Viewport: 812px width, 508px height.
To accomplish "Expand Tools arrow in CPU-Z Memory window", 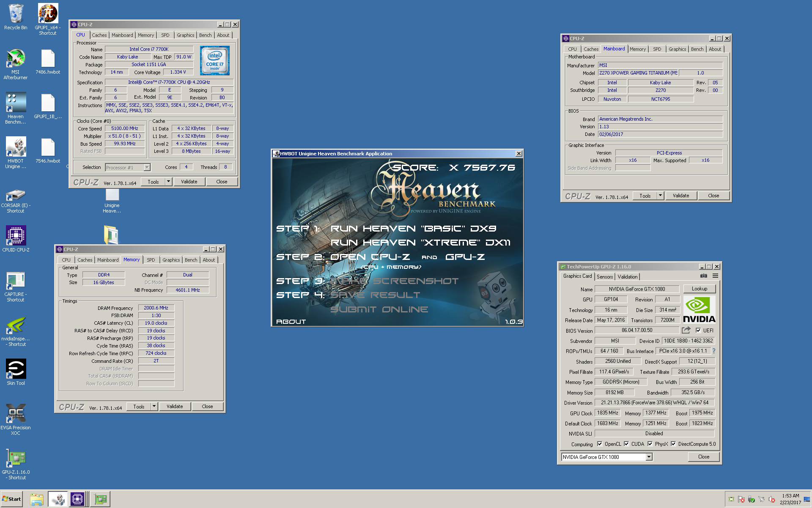I will pyautogui.click(x=154, y=406).
